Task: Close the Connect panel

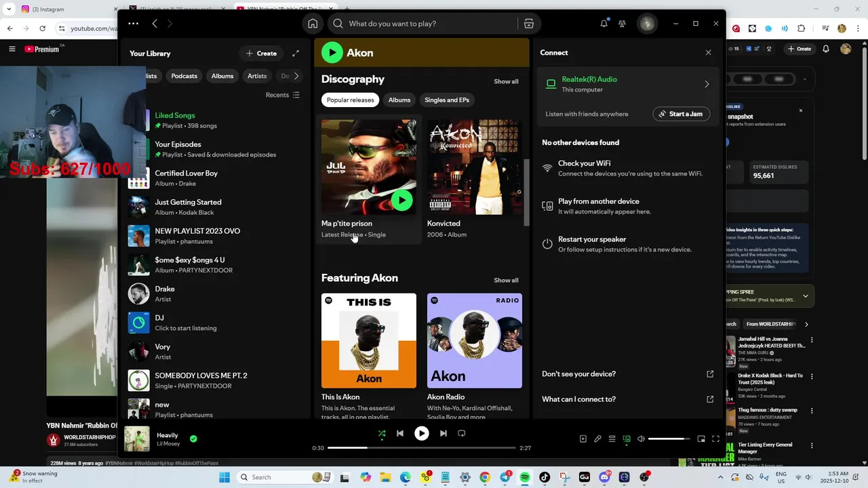Action: coord(708,52)
